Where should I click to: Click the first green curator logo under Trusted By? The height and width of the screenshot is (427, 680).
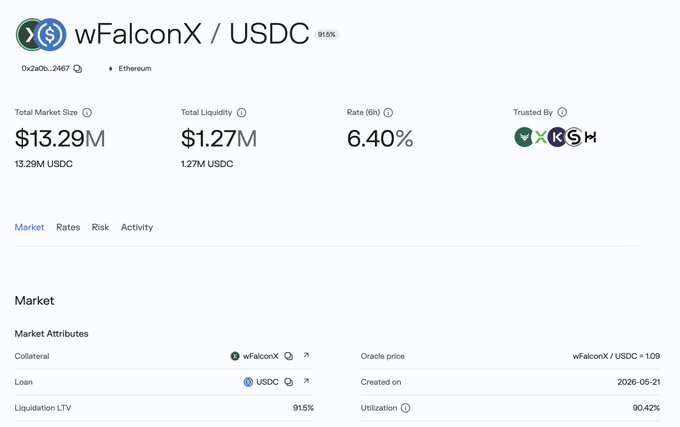click(x=523, y=137)
